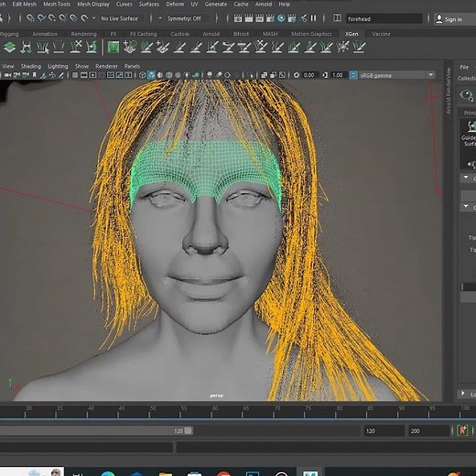Switch to the Motion Graphics shelf tab
Screen dimensions: 476x476
(x=311, y=34)
